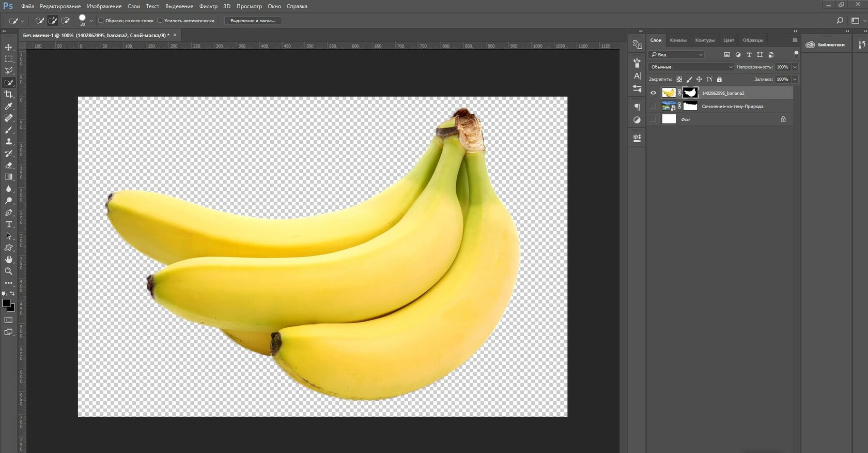Select the Clone Stamp tool

(x=9, y=142)
